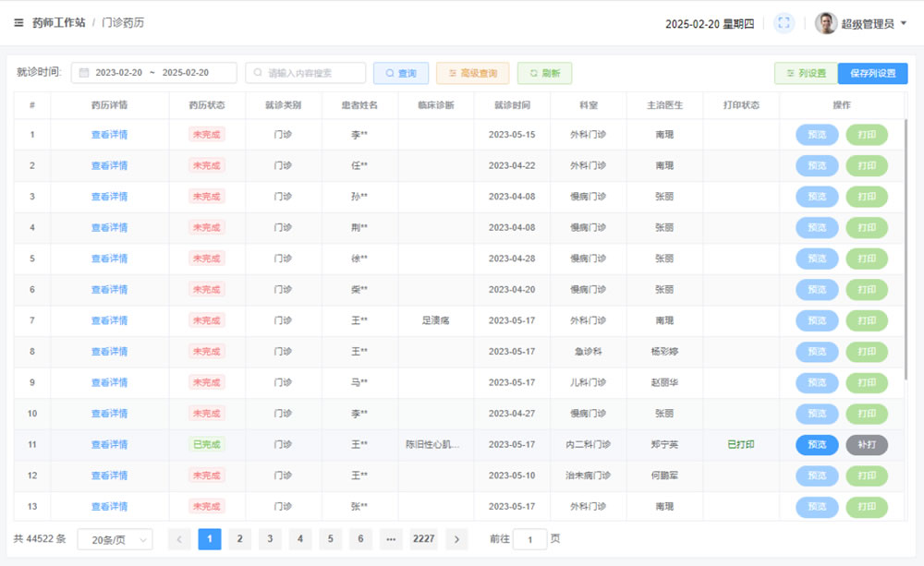Click 预览 for row 1

pos(817,135)
